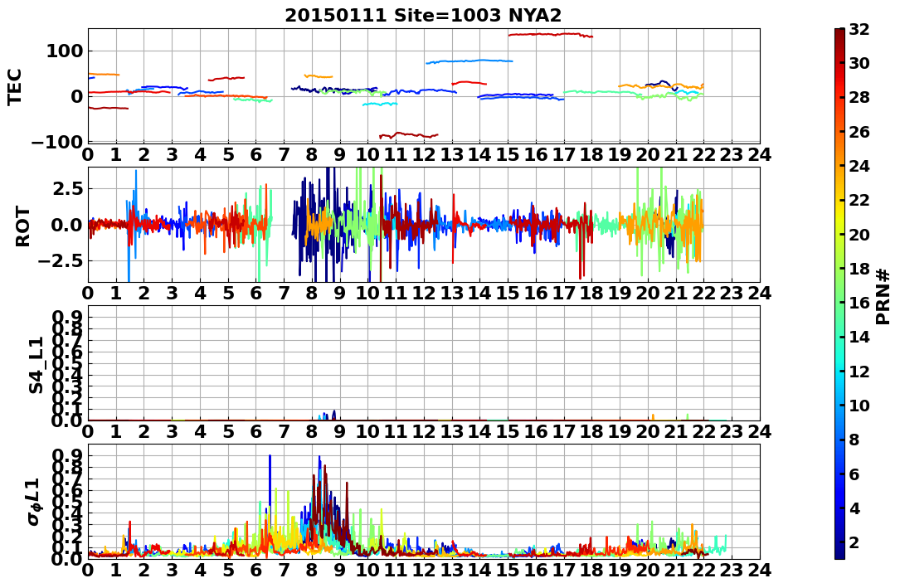
Task: Click the colorbar tick label 2
Action: tap(854, 542)
